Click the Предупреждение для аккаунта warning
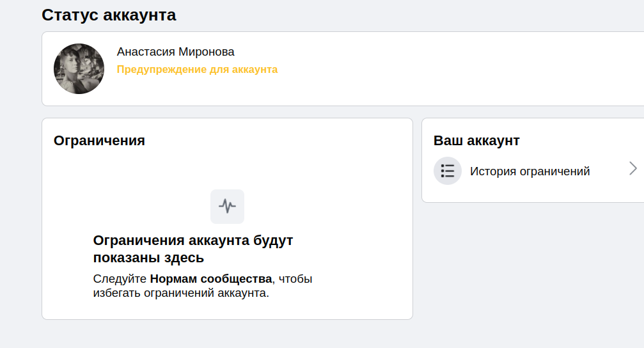 pyautogui.click(x=197, y=70)
